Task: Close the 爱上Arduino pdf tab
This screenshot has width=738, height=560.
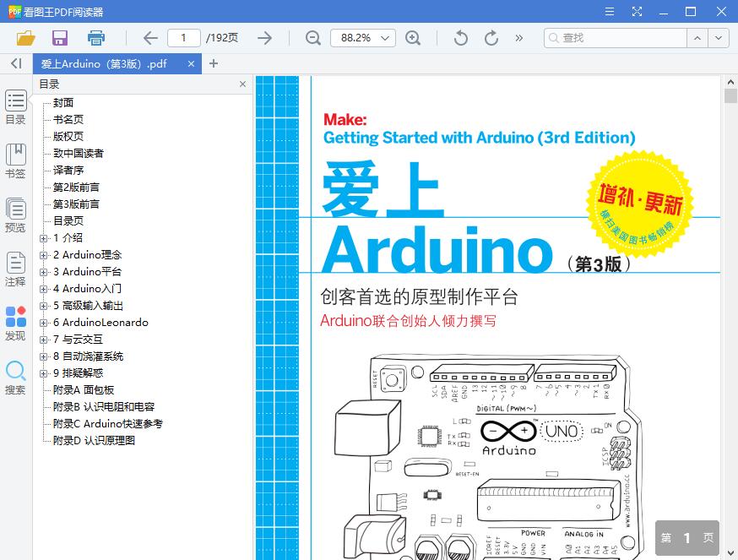Action: [191, 63]
